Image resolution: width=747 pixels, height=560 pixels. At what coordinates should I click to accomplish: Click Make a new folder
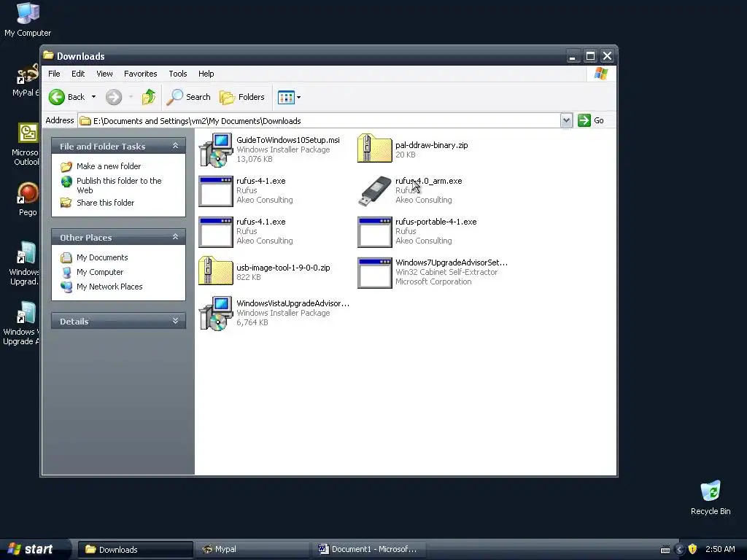(109, 166)
